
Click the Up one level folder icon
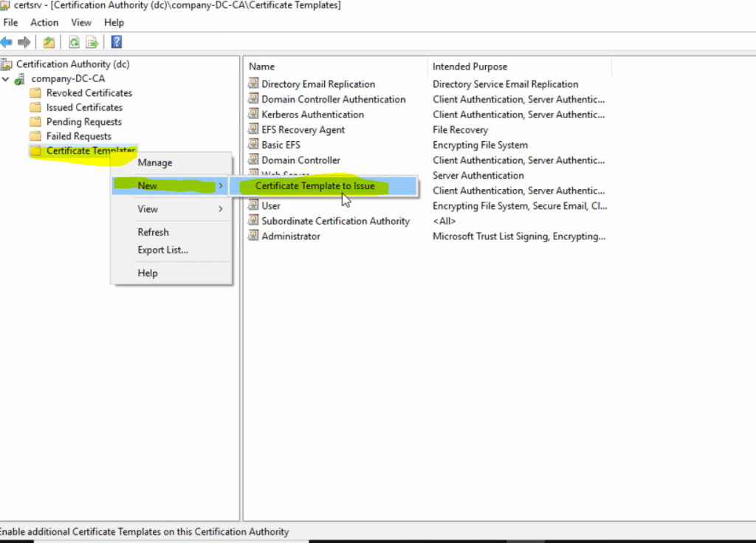point(49,42)
